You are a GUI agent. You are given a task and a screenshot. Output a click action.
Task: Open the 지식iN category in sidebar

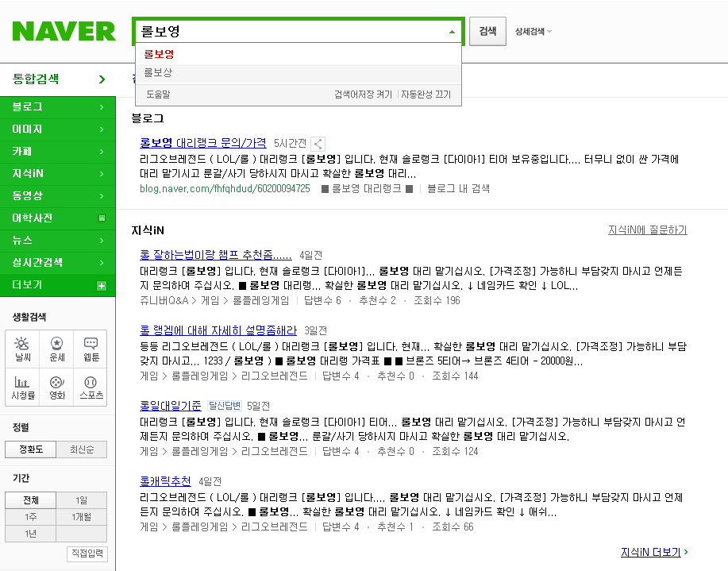58,174
